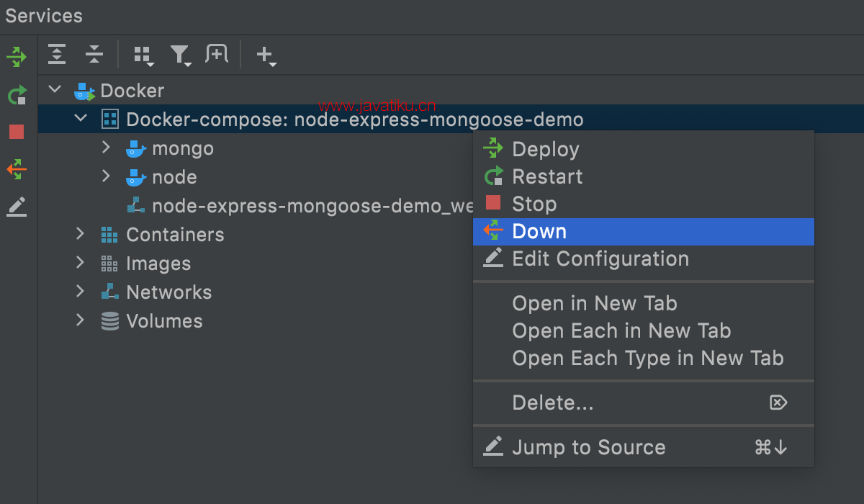Choose Stop from the context menu
This screenshot has width=864, height=504.
[643, 204]
